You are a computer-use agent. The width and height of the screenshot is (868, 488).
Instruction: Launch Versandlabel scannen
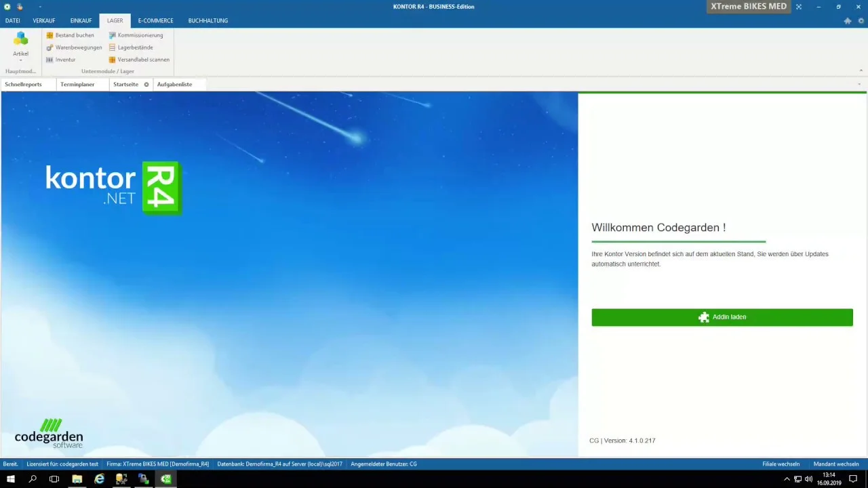[139, 60]
